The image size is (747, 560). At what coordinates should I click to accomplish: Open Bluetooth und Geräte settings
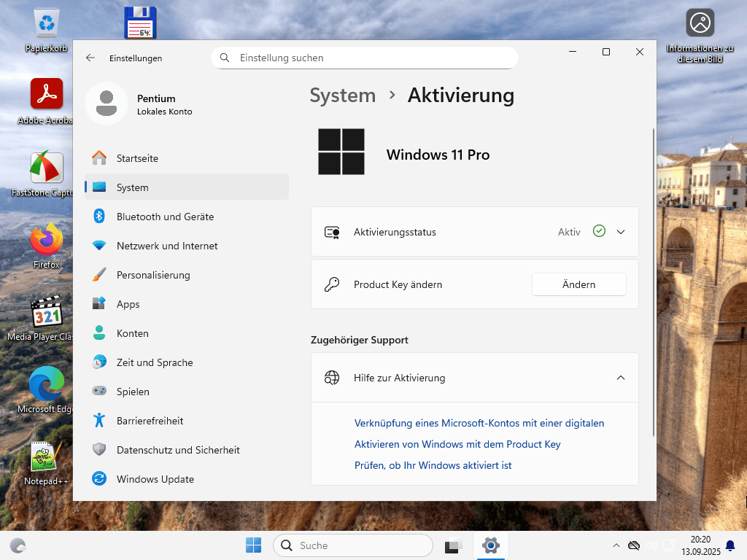(187, 217)
